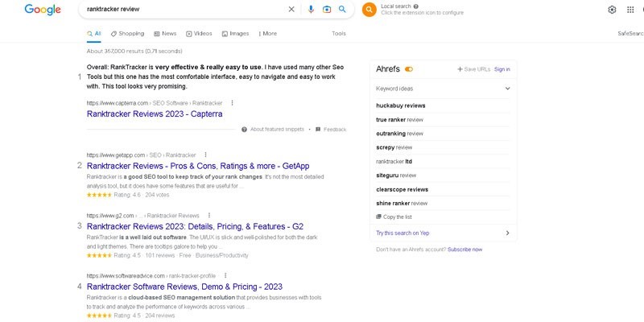Image resolution: width=644 pixels, height=322 pixels.
Task: Open three-dot menu for G2 result
Action: [209, 215]
